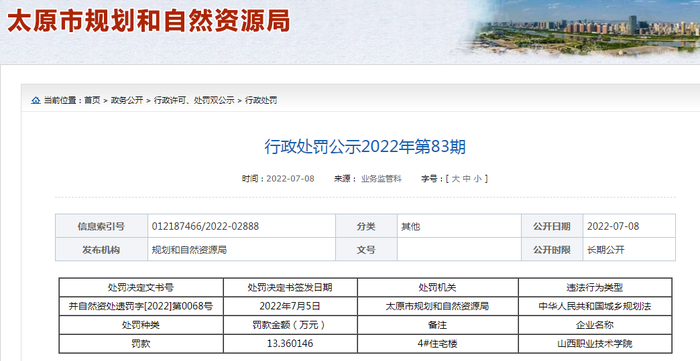Click the 处罚决定书签发日期 header cell
700x361 pixels.
pos(290,287)
